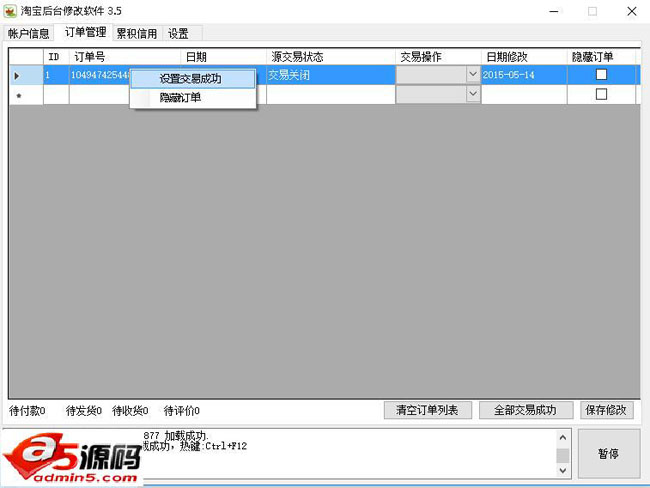The image size is (650, 488).
Task: Click the 待付款0 status label
Action: tap(27, 411)
